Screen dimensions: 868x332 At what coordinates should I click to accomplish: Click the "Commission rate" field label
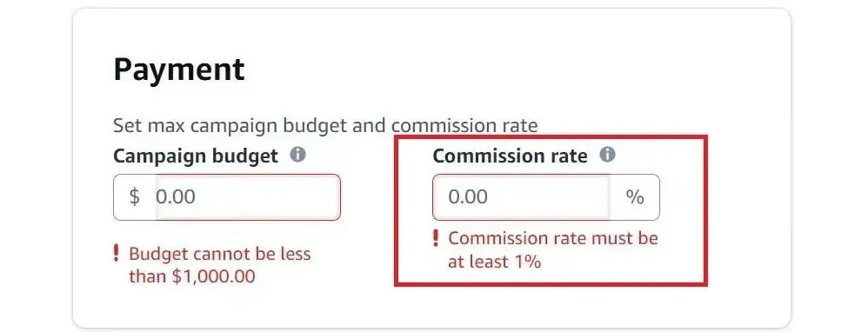tap(510, 156)
